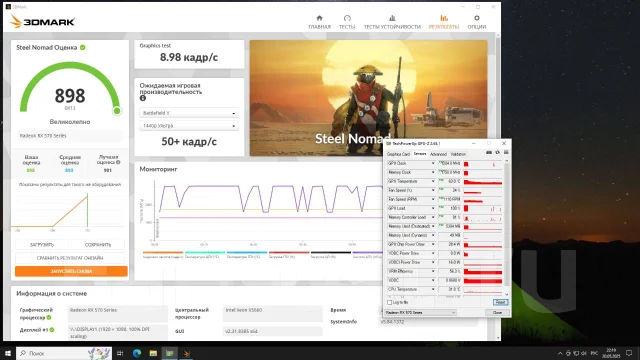The width and height of the screenshot is (640, 360).
Task: Open Memory Used (Dedicated) sensor dropdown arrow
Action: [433, 227]
